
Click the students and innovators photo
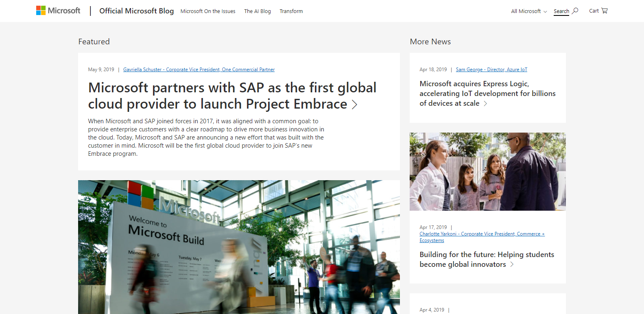tap(487, 172)
